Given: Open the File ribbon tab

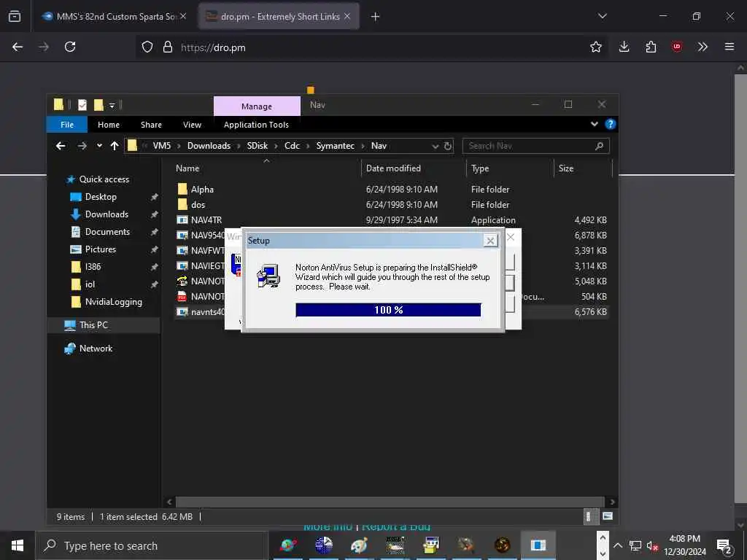Looking at the screenshot, I should pos(66,124).
